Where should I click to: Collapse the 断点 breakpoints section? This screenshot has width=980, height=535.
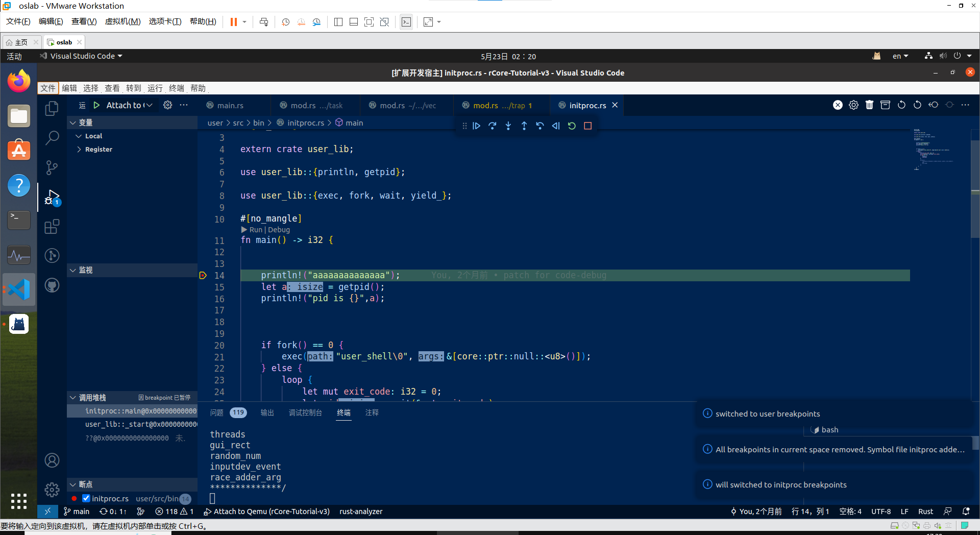click(x=73, y=484)
